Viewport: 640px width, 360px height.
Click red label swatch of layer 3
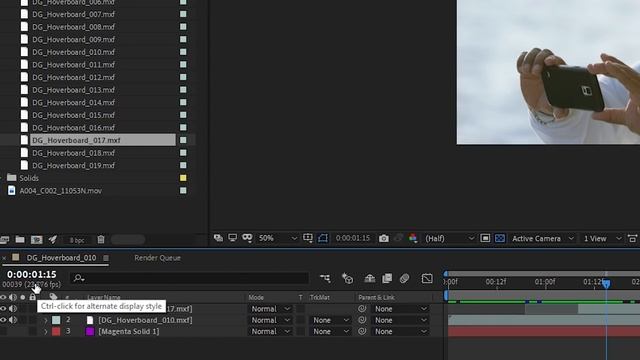point(56,331)
